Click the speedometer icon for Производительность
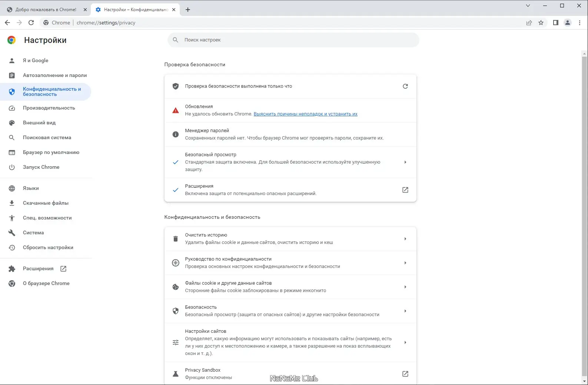This screenshot has height=385, width=588. (x=12, y=108)
